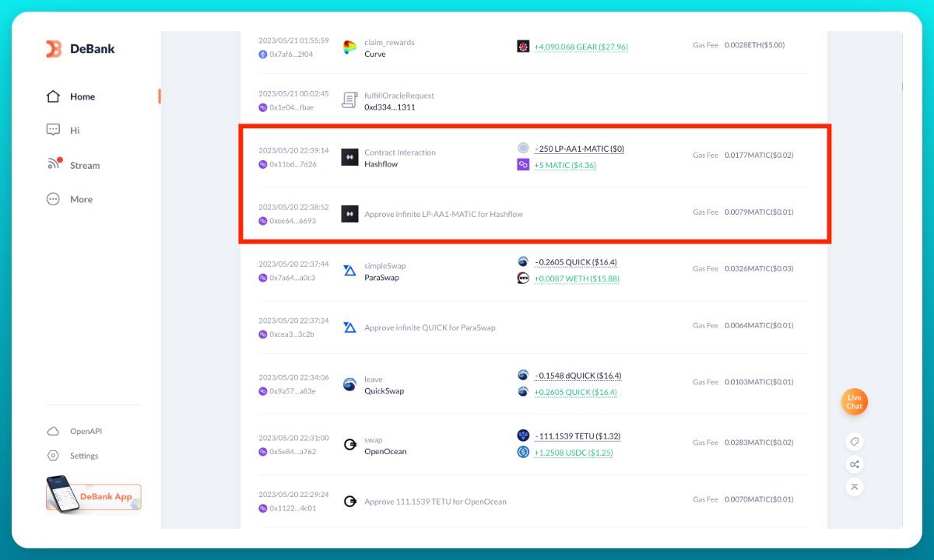Select the 'Approve 111.1539 TETU for OpenOcean' text
The height and width of the screenshot is (560, 934).
click(x=435, y=502)
